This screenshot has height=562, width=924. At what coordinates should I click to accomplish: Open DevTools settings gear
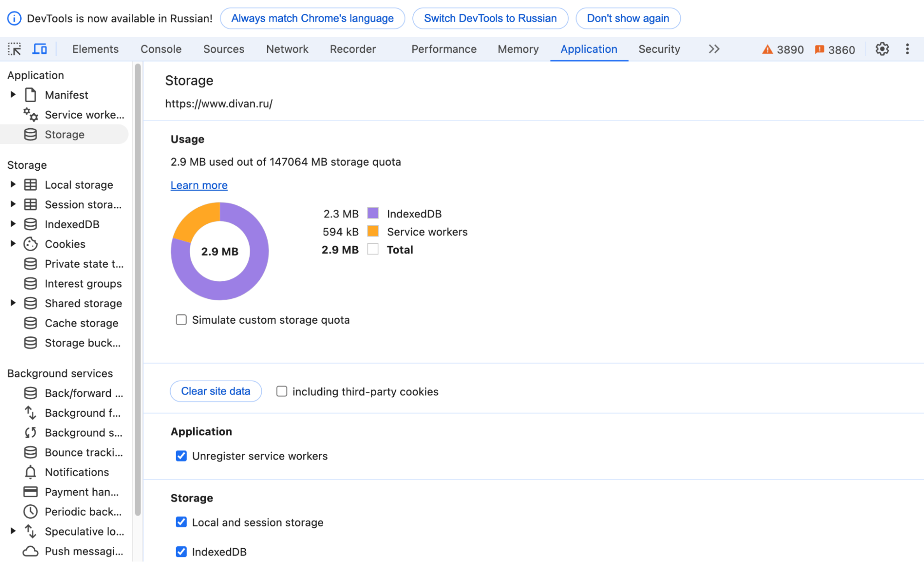pyautogui.click(x=882, y=49)
